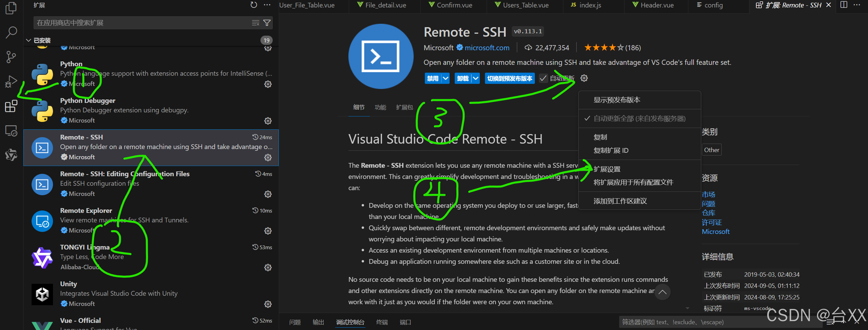Open manage gear for Remote Explorer

coord(268,231)
